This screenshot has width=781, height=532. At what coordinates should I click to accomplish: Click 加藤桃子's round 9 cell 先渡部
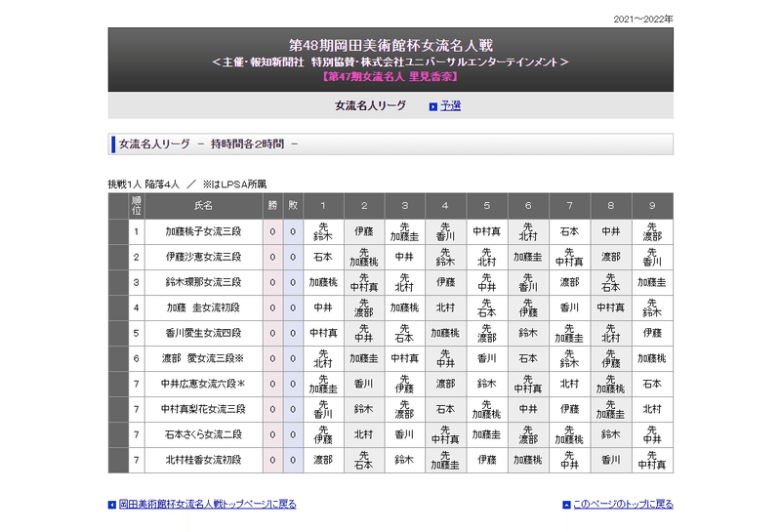(x=652, y=231)
